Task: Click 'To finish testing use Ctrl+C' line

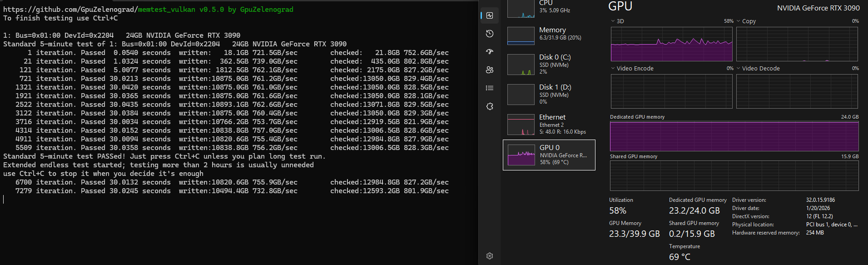Action: 60,18
